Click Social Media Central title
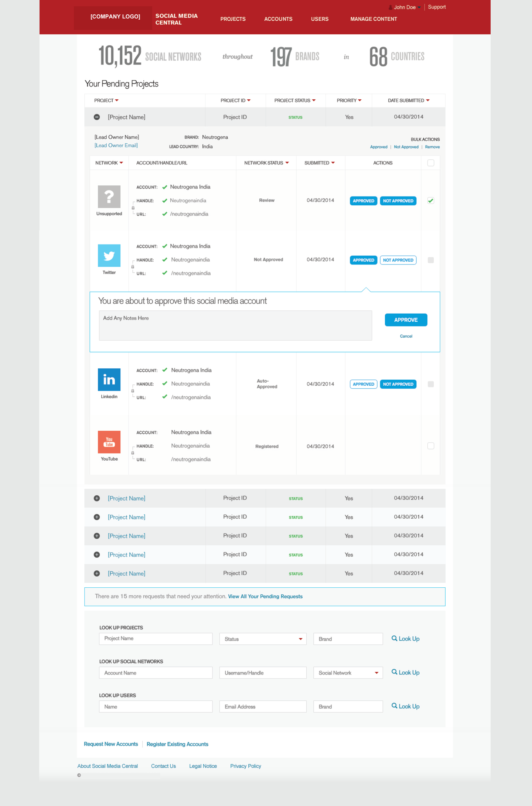 coord(177,19)
